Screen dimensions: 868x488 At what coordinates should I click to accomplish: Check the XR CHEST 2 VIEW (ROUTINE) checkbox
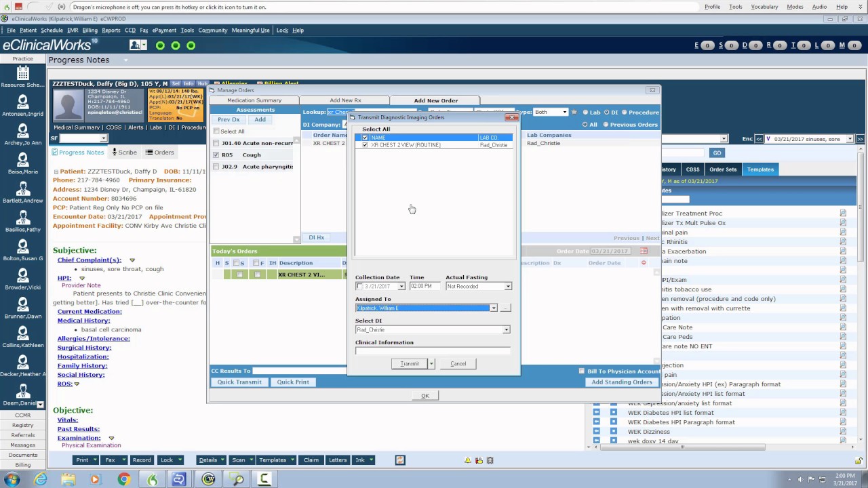[x=365, y=145]
